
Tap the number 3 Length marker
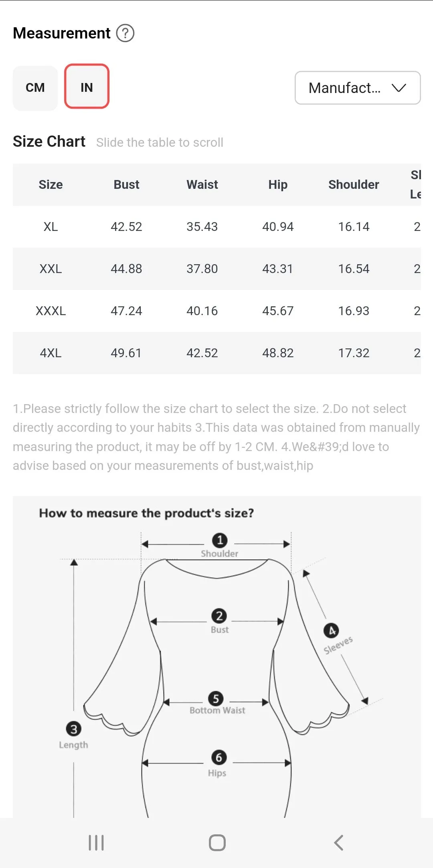(x=73, y=729)
